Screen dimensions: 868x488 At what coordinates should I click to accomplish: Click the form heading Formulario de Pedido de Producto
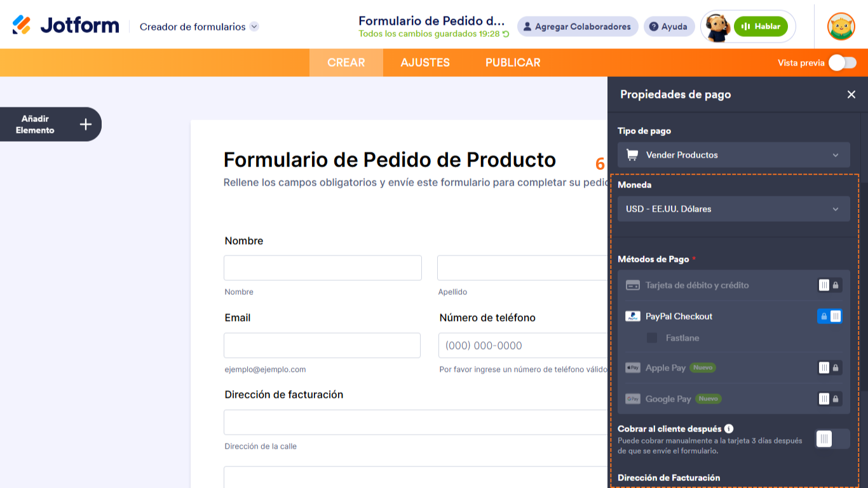pos(390,159)
